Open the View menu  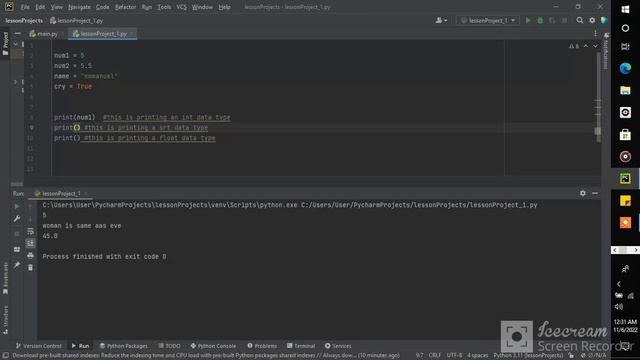(x=56, y=7)
